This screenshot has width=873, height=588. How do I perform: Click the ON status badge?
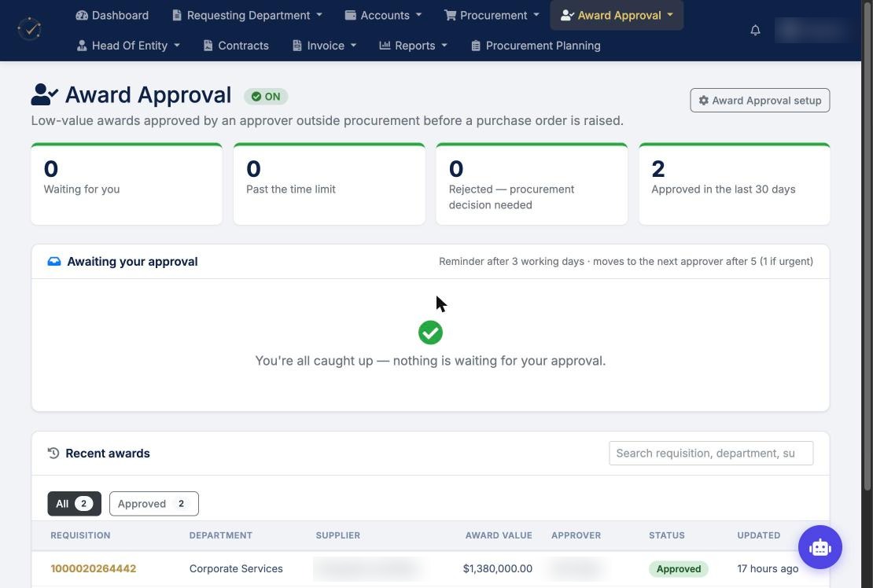pyautogui.click(x=266, y=96)
